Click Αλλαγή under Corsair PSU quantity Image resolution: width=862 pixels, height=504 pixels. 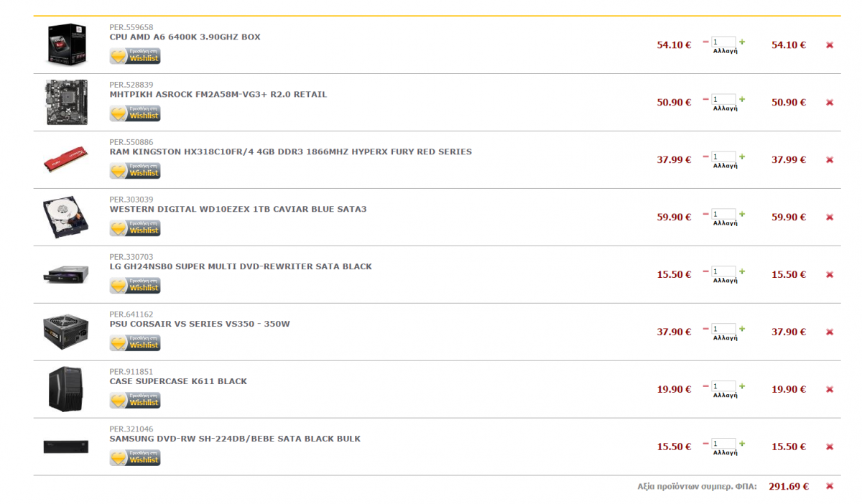tap(725, 338)
